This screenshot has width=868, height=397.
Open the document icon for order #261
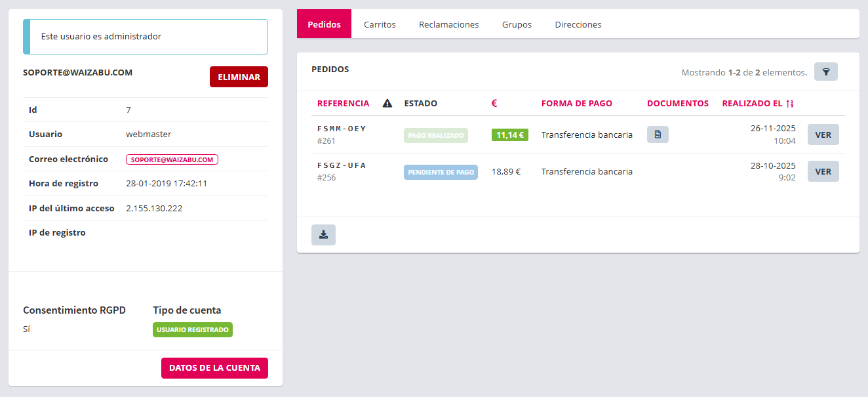coord(658,135)
